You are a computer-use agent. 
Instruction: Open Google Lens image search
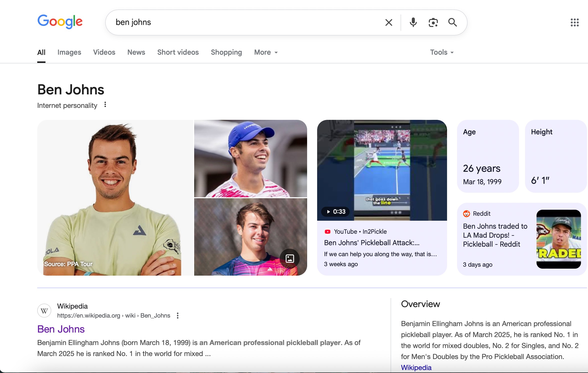click(433, 22)
